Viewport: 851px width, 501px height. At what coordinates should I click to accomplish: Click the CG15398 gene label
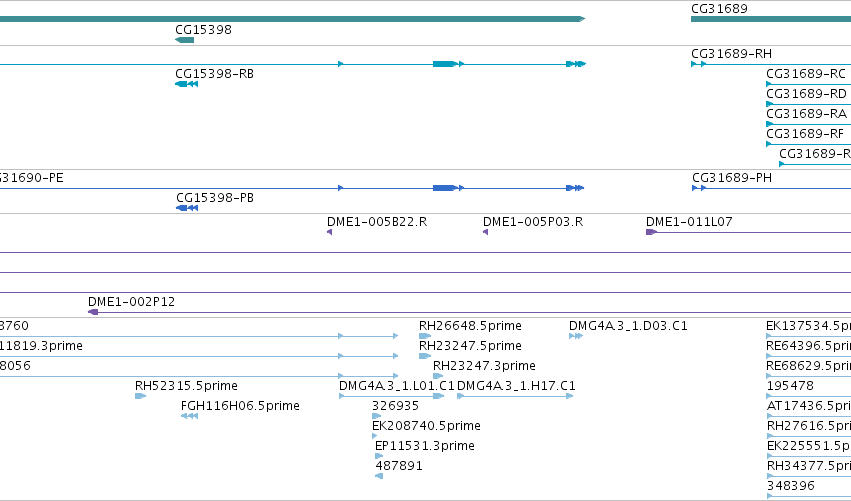coord(203,30)
